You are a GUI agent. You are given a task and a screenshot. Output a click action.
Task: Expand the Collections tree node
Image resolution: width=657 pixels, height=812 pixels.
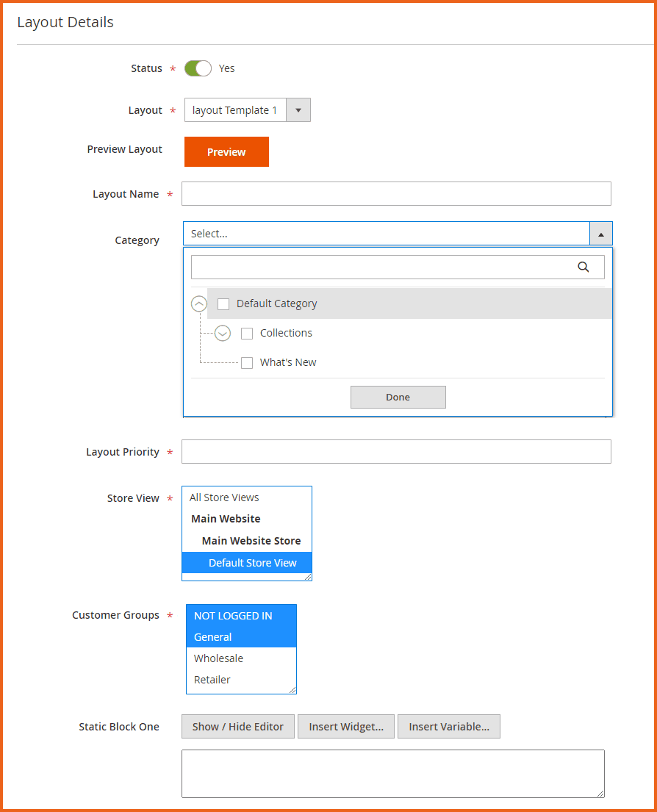(223, 334)
